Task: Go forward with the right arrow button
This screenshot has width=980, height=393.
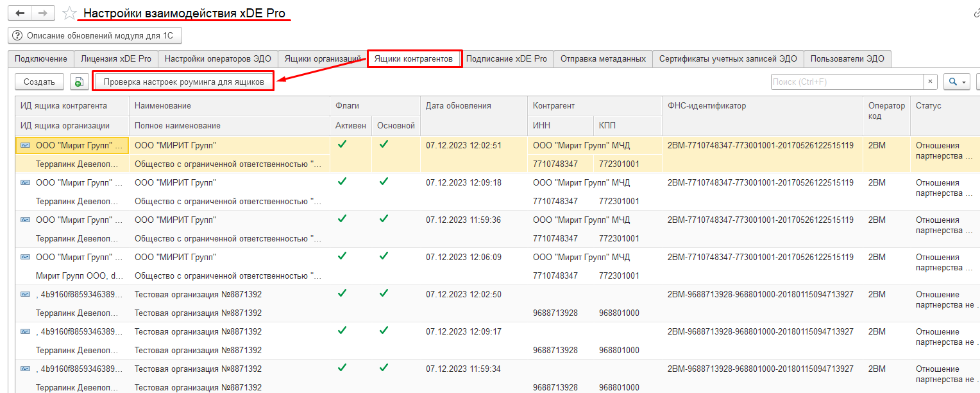Action: click(43, 13)
